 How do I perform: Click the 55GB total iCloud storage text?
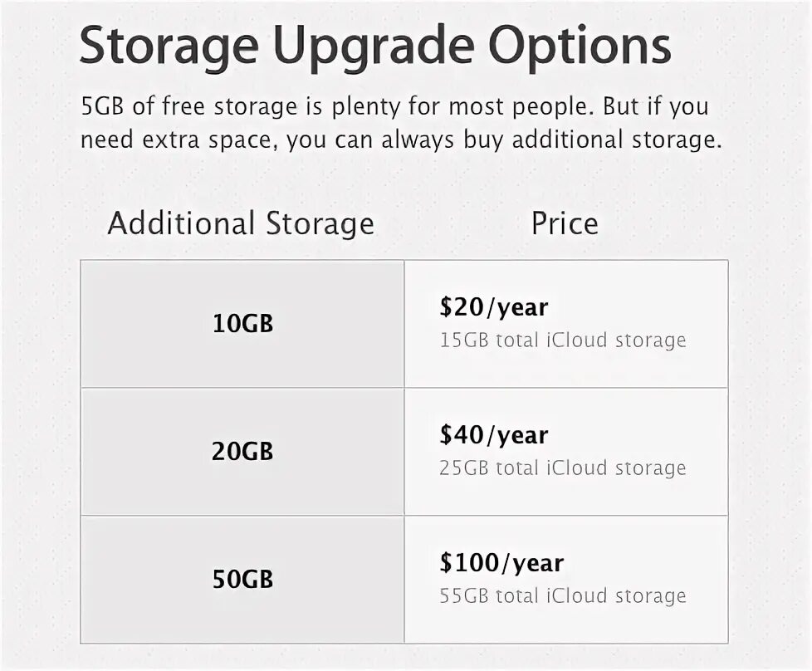tap(563, 596)
